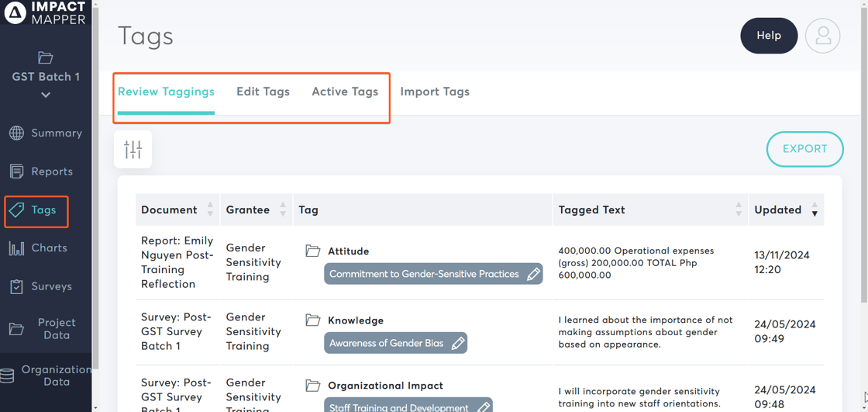Click the user profile avatar icon

click(822, 36)
